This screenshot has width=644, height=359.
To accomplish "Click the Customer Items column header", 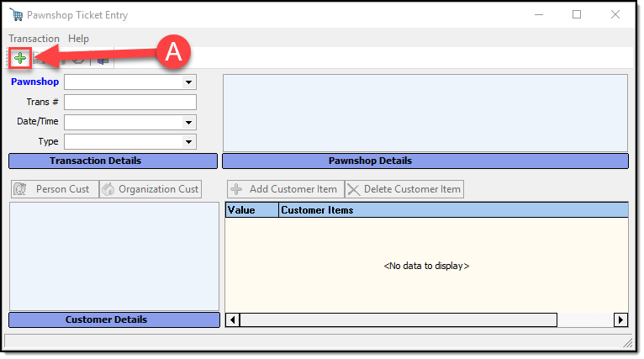I will tap(452, 210).
